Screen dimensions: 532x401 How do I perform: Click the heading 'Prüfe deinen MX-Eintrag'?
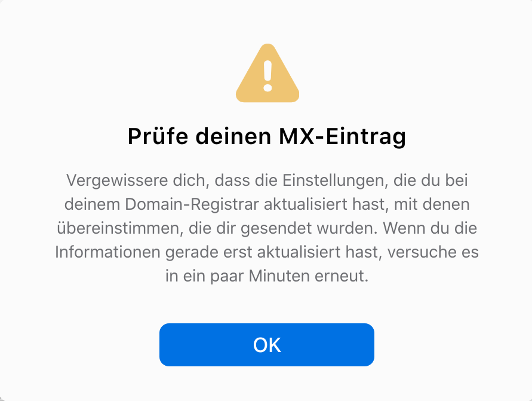tap(267, 136)
